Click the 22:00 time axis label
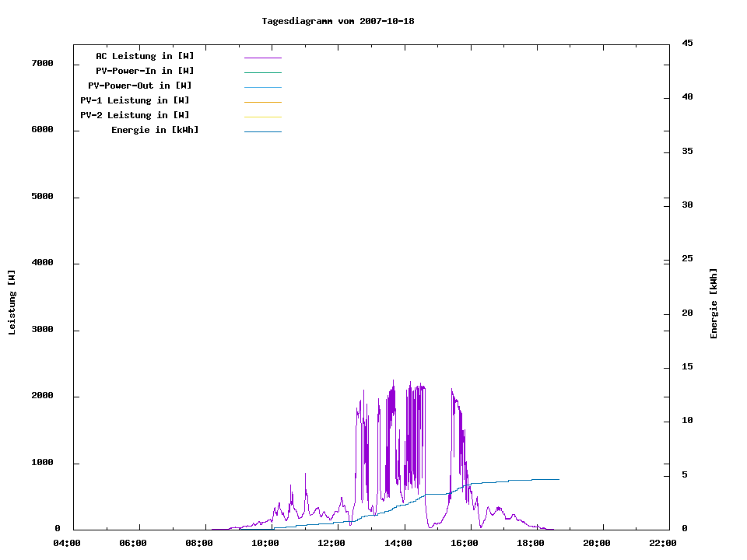 click(x=662, y=543)
